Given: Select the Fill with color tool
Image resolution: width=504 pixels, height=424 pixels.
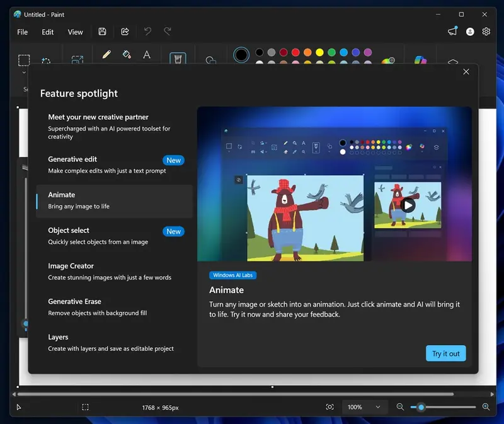Looking at the screenshot, I should 127,55.
